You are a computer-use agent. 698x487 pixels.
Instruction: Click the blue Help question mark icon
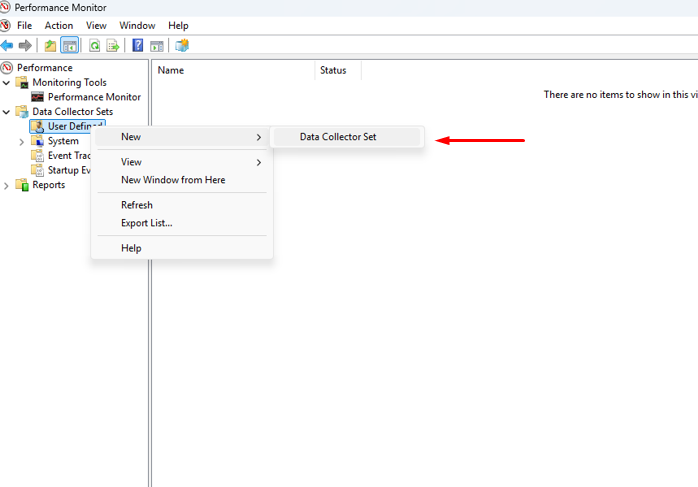[138, 45]
